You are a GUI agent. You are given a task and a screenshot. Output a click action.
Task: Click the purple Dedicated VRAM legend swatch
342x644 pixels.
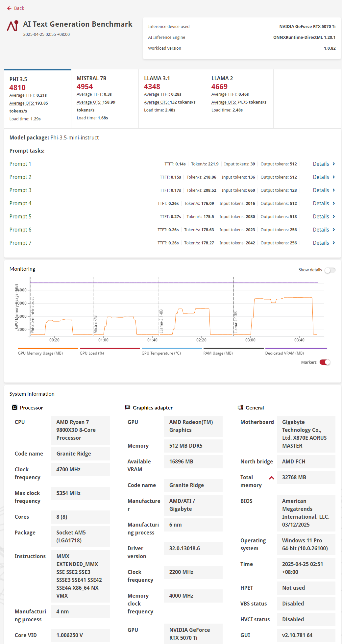point(296,348)
